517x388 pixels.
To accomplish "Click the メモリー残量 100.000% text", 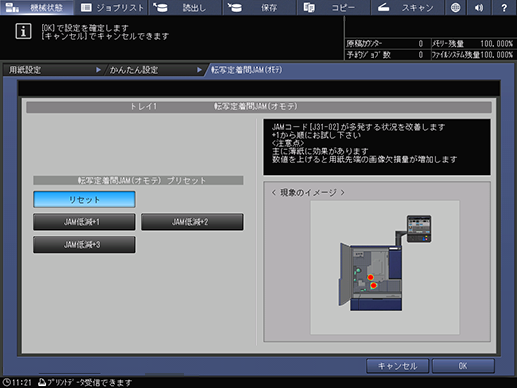I will 472,44.
